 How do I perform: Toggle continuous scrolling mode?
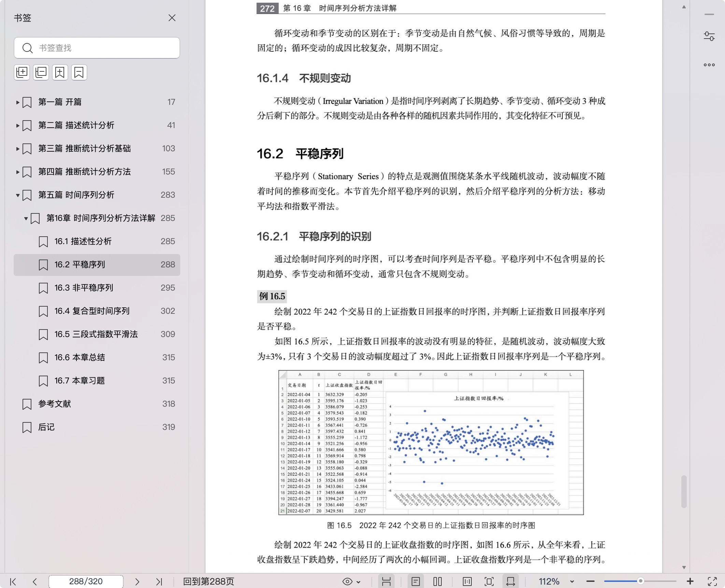386,582
